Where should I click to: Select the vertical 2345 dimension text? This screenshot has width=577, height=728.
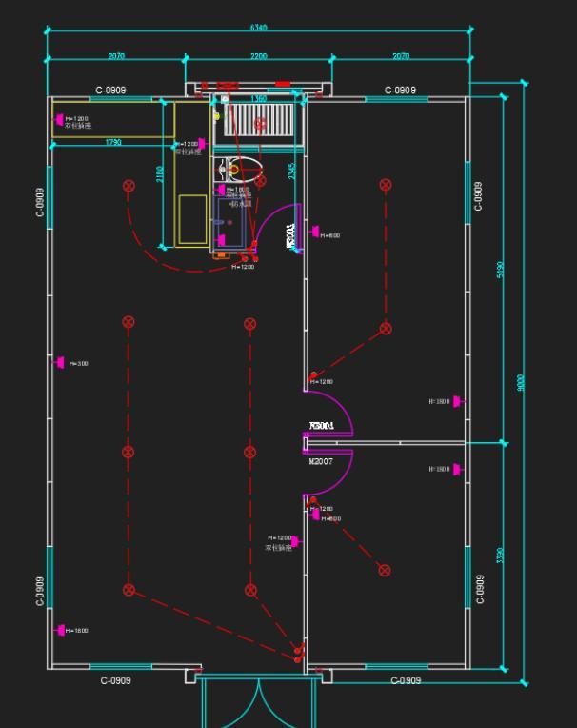tap(291, 171)
